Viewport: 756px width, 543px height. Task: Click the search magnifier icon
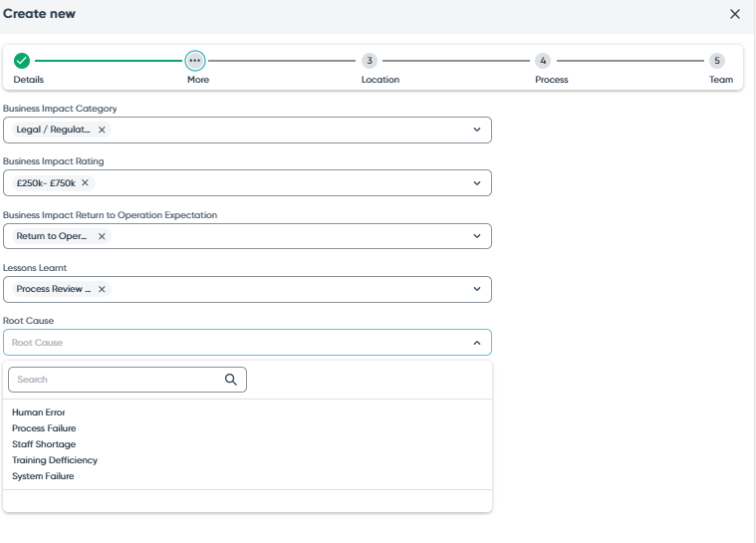(x=231, y=380)
